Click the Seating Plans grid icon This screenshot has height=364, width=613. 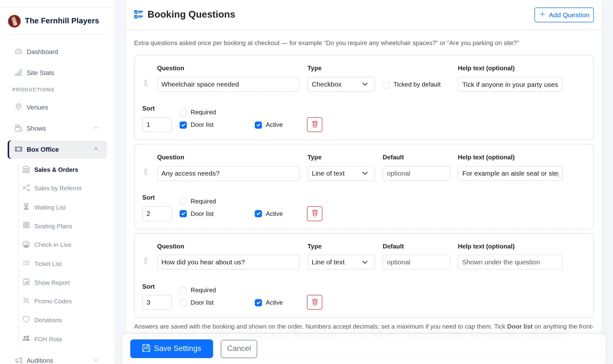click(x=26, y=225)
